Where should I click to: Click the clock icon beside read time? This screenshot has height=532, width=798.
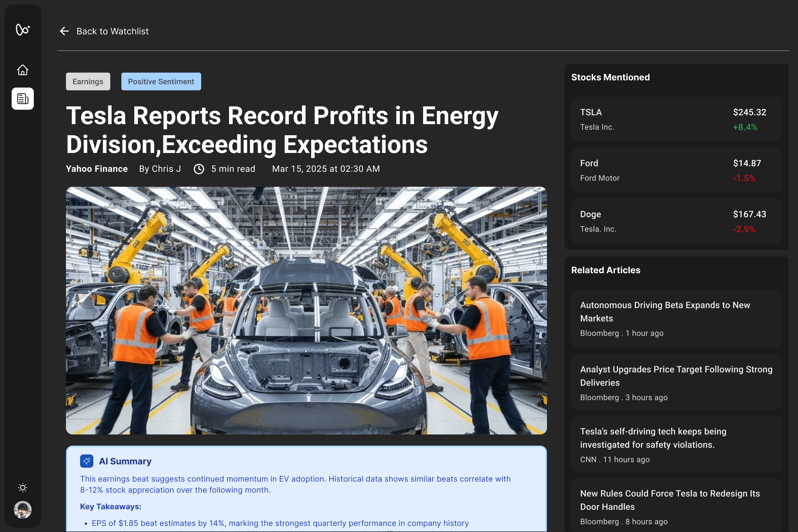(199, 169)
